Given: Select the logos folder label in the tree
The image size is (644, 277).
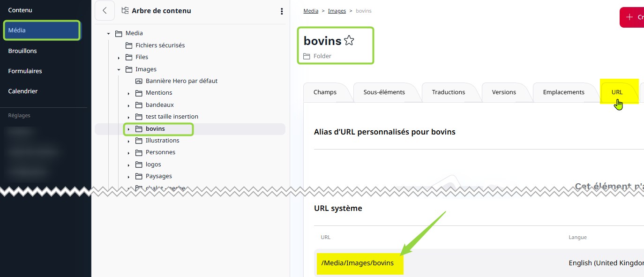Looking at the screenshot, I should [153, 165].
